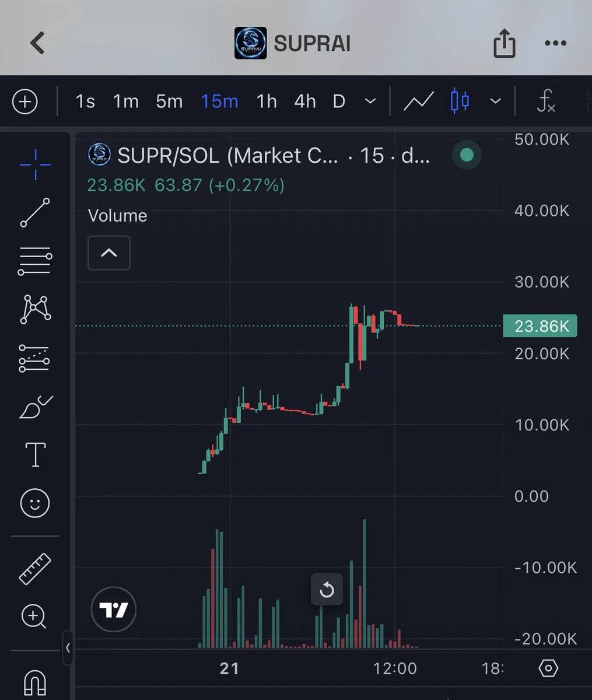This screenshot has height=700, width=592.
Task: Open the forecasting position tool
Action: [35, 358]
